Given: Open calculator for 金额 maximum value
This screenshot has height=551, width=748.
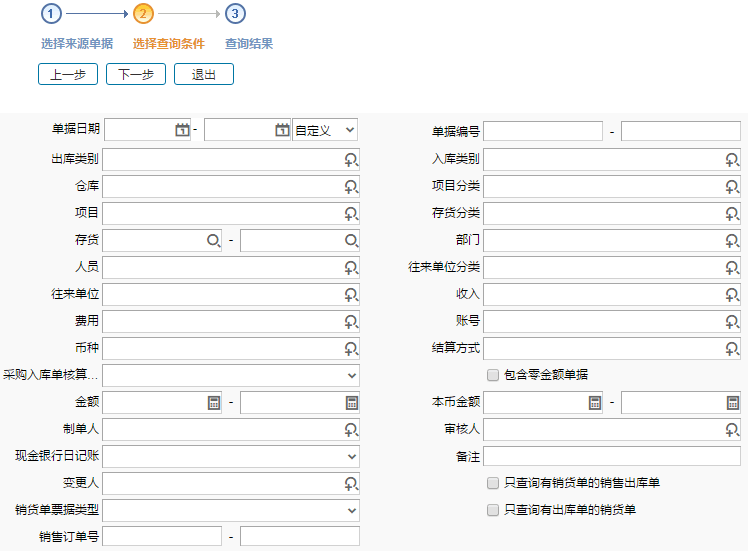Looking at the screenshot, I should [x=352, y=403].
